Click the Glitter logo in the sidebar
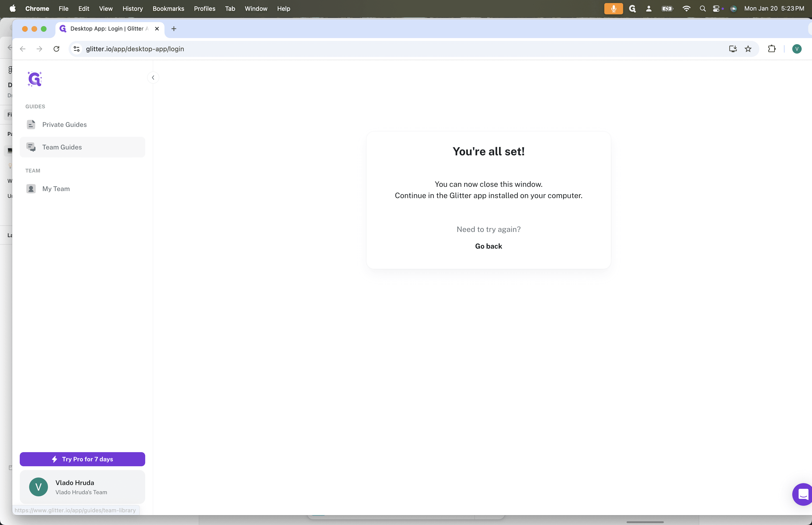This screenshot has height=525, width=812. tap(35, 79)
